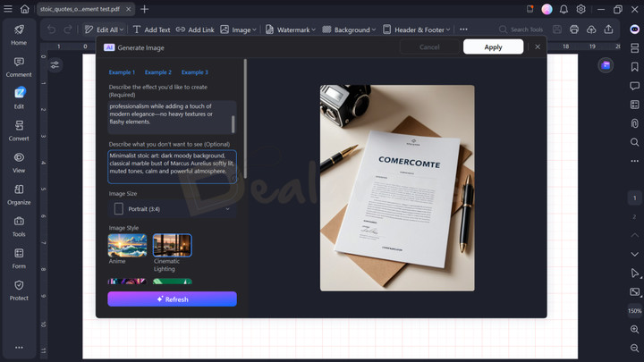This screenshot has width=644, height=362.
Task: Open the Tools section in sidebar
Action: [x=19, y=227]
